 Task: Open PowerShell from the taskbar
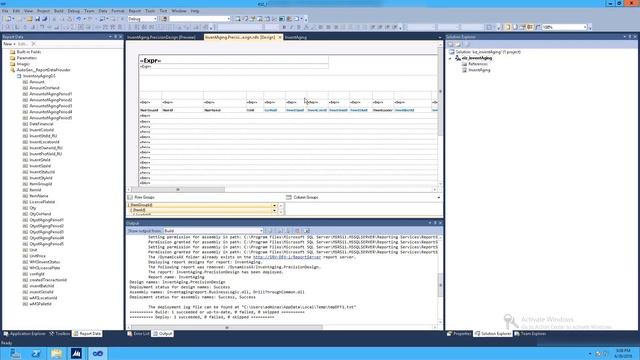[x=36, y=353]
